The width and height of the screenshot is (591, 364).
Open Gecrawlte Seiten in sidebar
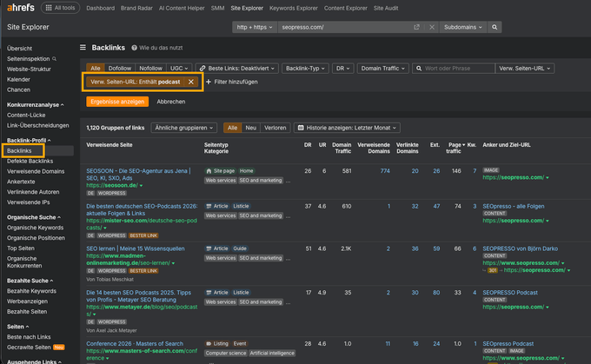click(x=29, y=347)
